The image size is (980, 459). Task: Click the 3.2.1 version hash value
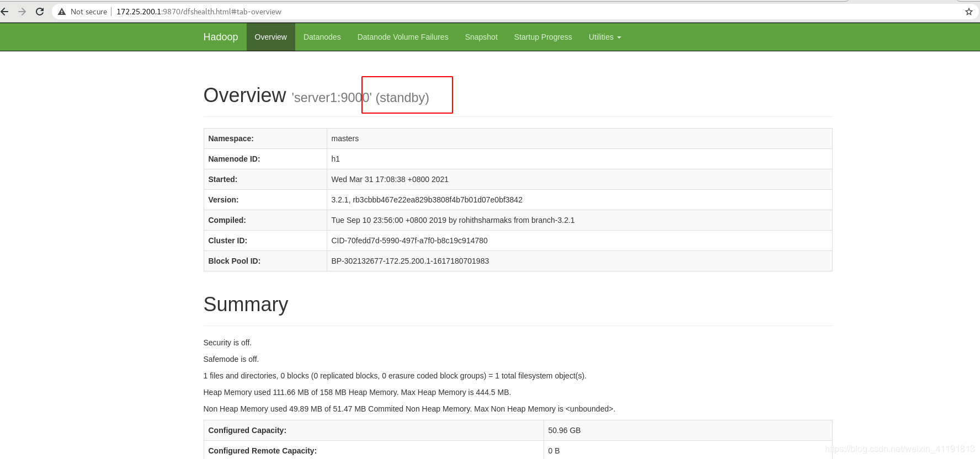[427, 200]
